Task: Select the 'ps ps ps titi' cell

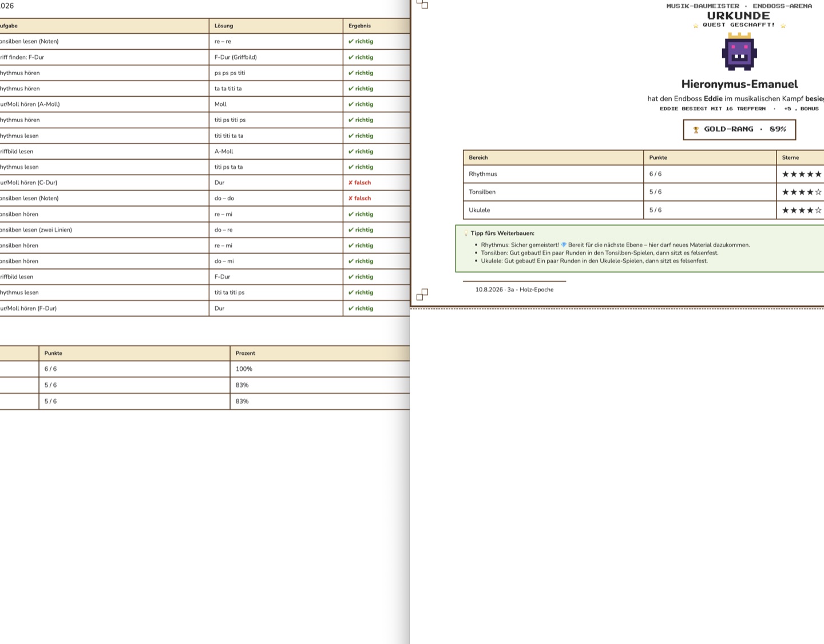Action: pos(276,73)
